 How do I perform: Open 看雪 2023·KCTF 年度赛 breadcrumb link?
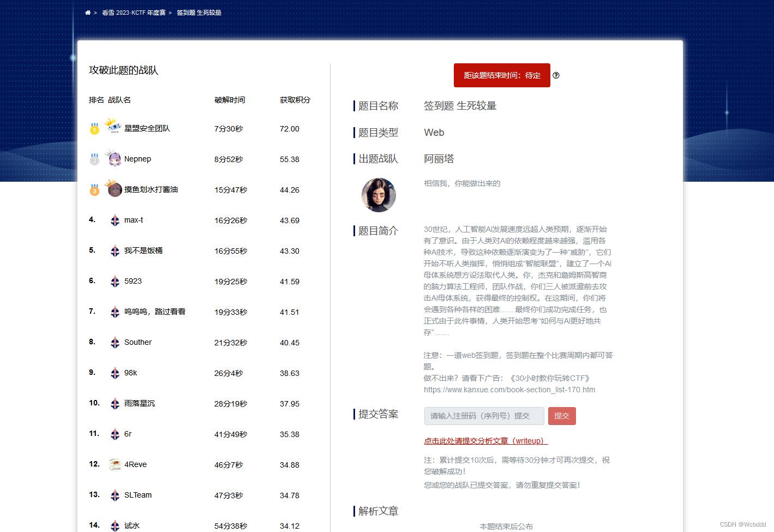(134, 13)
